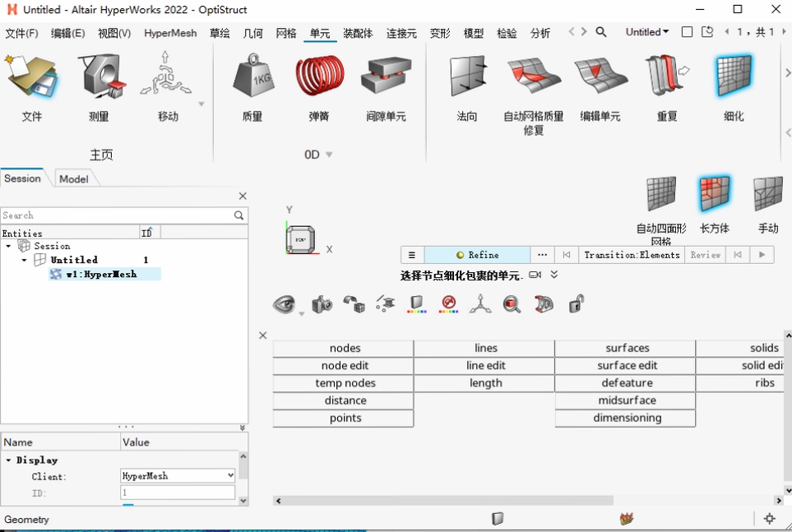Click the magnifier find entity icon
The height and width of the screenshot is (532, 792).
click(512, 304)
